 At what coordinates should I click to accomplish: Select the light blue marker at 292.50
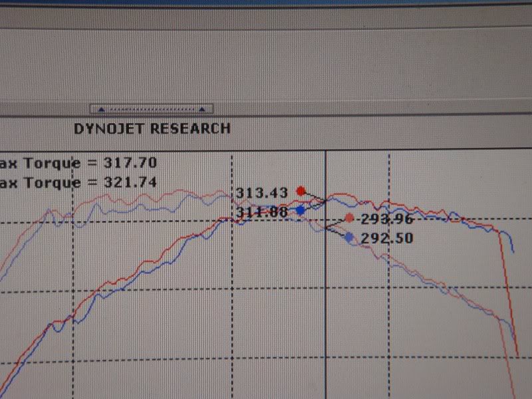coord(349,236)
